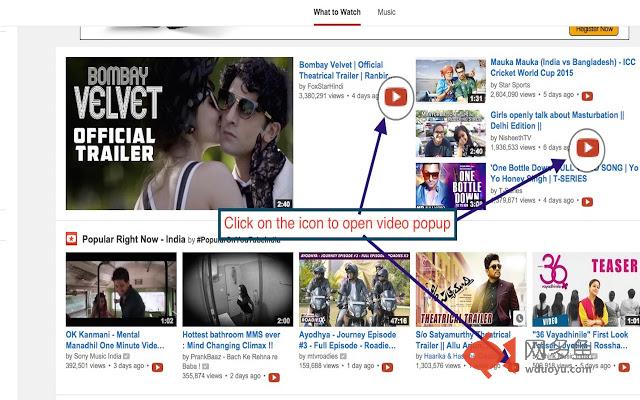Image resolution: width=640 pixels, height=400 pixels.
Task: Open video popup icon for Bombay Velvet trailer
Action: (x=396, y=97)
